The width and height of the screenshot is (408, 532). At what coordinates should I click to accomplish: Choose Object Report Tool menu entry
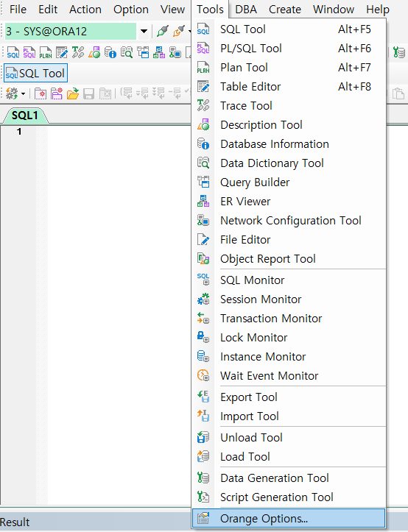289,259
